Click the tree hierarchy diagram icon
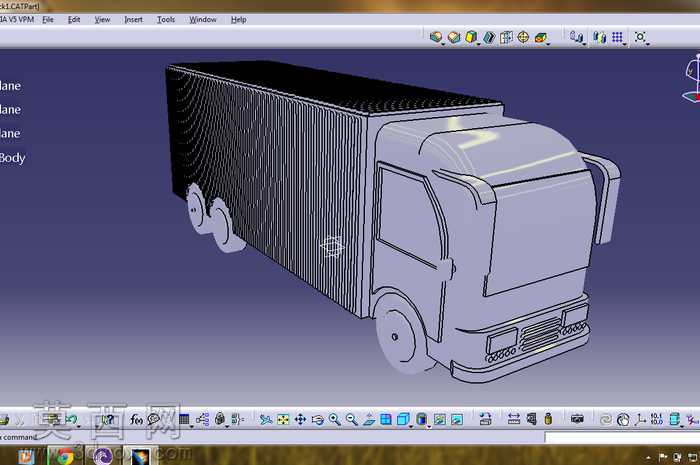Viewport: 700px width, 465px height. click(202, 419)
